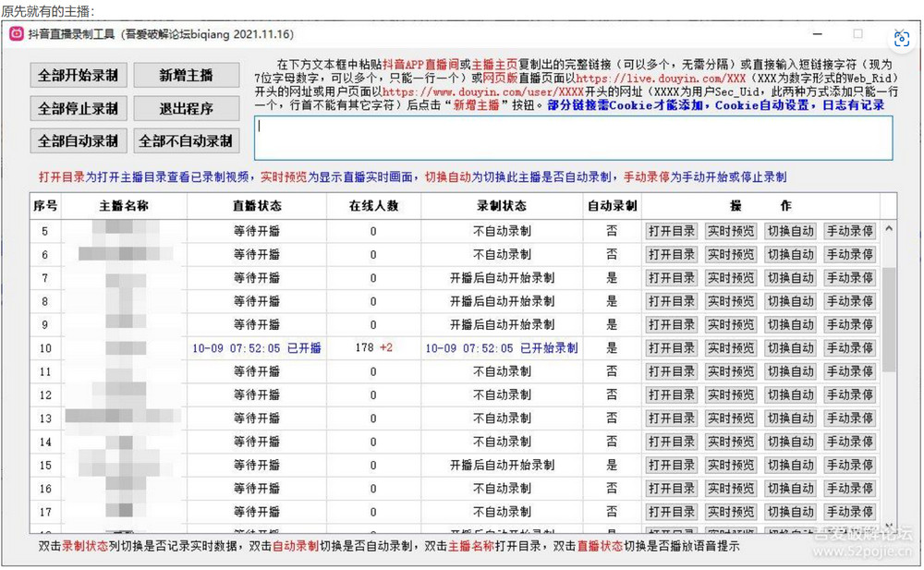
Task: Click 手动录停 in row 17
Action: (850, 512)
